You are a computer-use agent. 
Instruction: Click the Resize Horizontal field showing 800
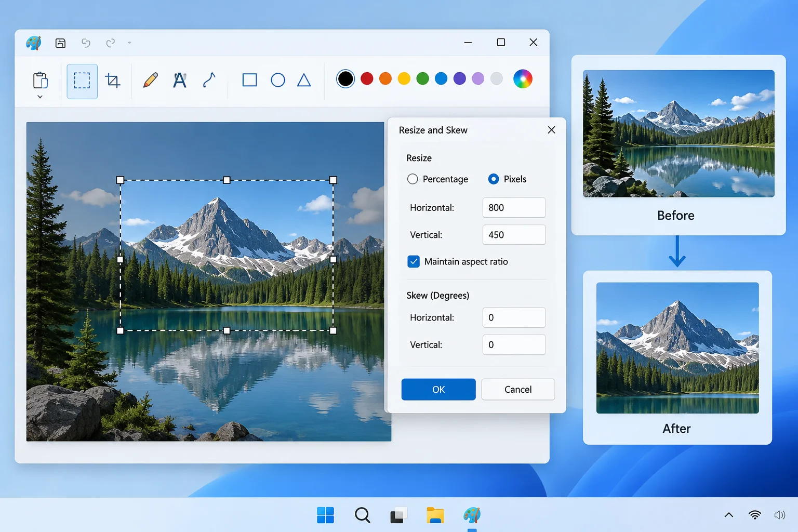pyautogui.click(x=514, y=208)
